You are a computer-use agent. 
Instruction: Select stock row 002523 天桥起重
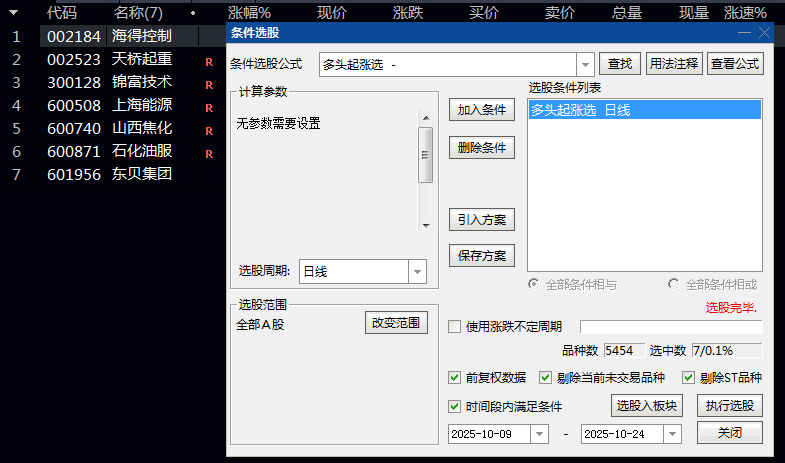[x=113, y=59]
